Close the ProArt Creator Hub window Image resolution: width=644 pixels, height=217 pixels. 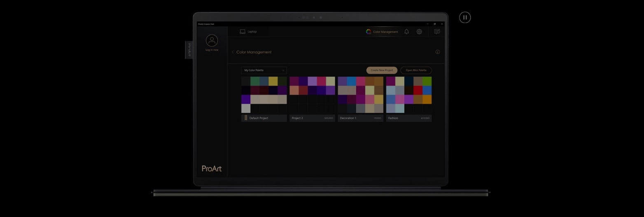[x=442, y=24]
